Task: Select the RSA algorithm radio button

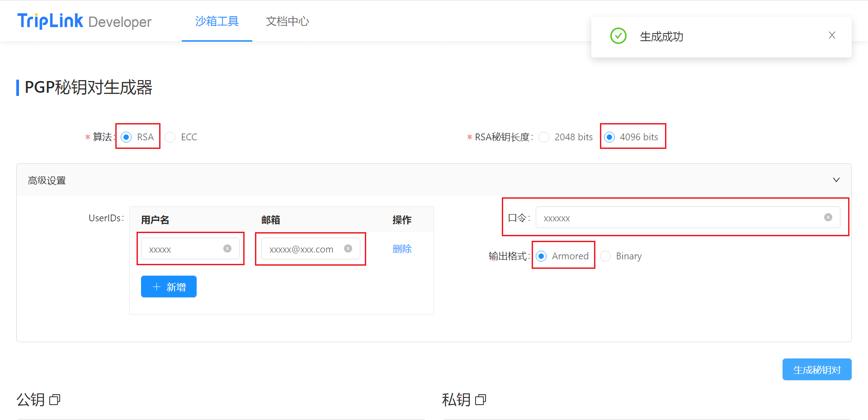Action: coord(127,137)
